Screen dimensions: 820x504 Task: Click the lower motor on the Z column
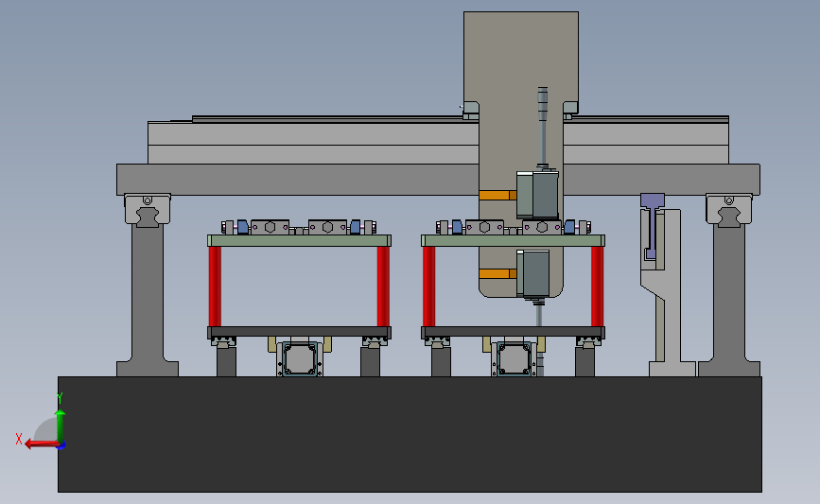pyautogui.click(x=532, y=273)
